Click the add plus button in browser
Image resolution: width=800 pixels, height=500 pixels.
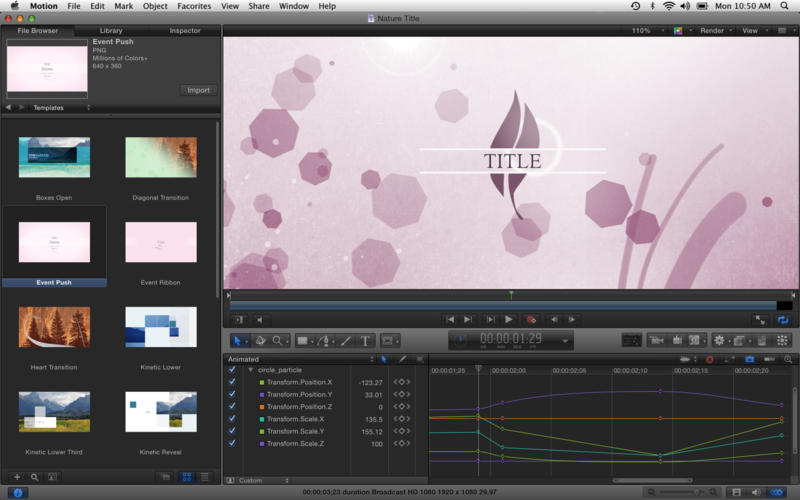(x=16, y=477)
